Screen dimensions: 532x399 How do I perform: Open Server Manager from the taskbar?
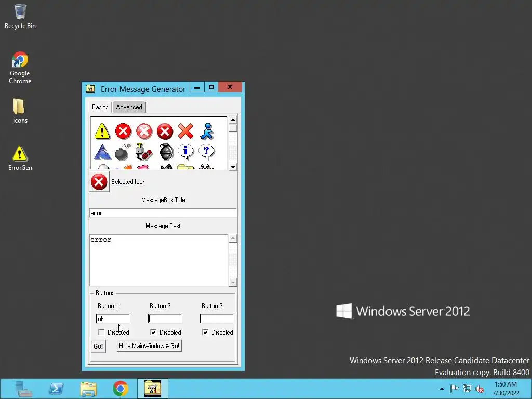click(x=24, y=389)
